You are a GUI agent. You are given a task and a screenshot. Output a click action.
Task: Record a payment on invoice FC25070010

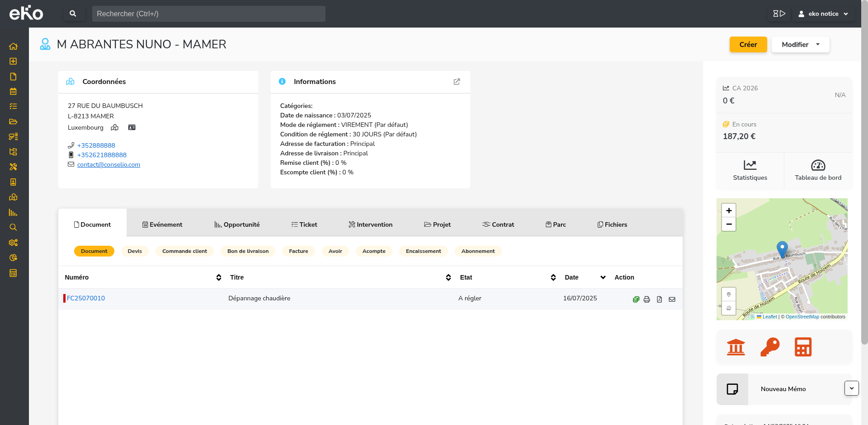point(636,299)
